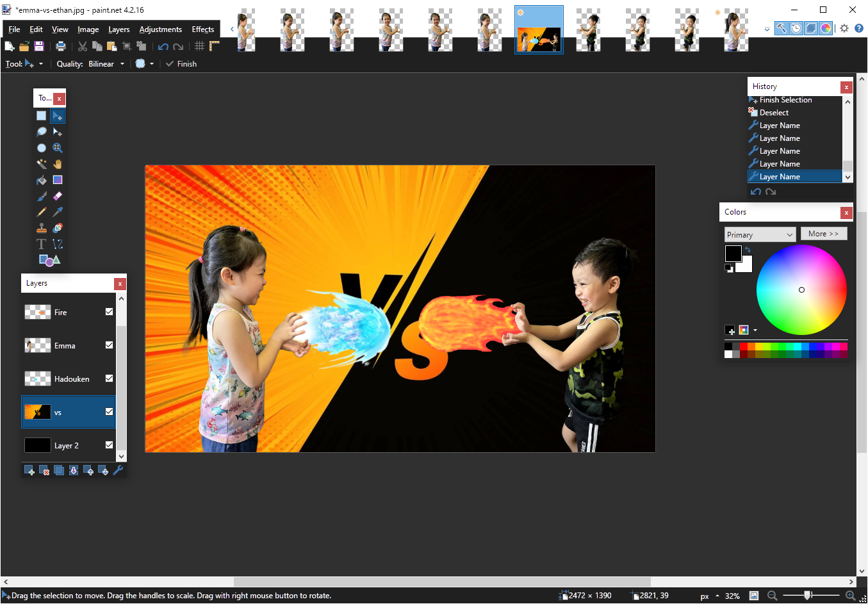
Task: Open Layer Properties wrench icon
Action: (118, 471)
